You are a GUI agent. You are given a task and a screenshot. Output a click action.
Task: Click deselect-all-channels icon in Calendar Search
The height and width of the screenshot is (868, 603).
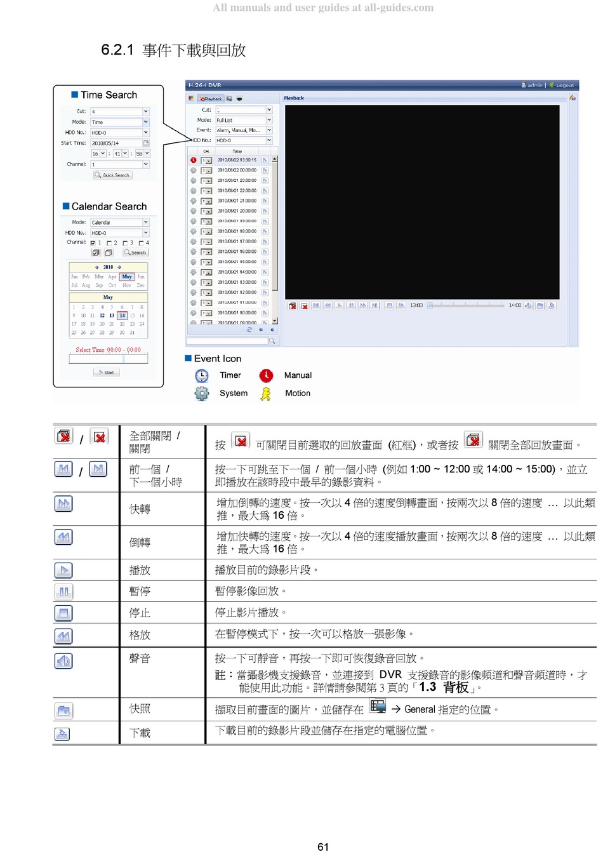[x=109, y=252]
